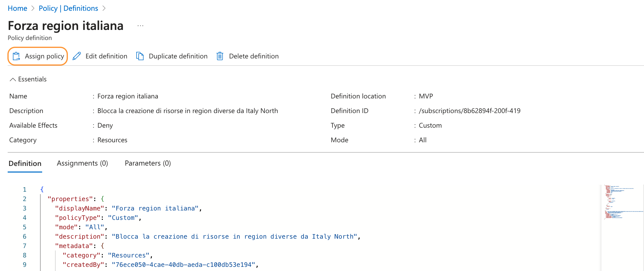Click the trash can Delete definition icon
The width and height of the screenshot is (644, 271).
coord(220,56)
